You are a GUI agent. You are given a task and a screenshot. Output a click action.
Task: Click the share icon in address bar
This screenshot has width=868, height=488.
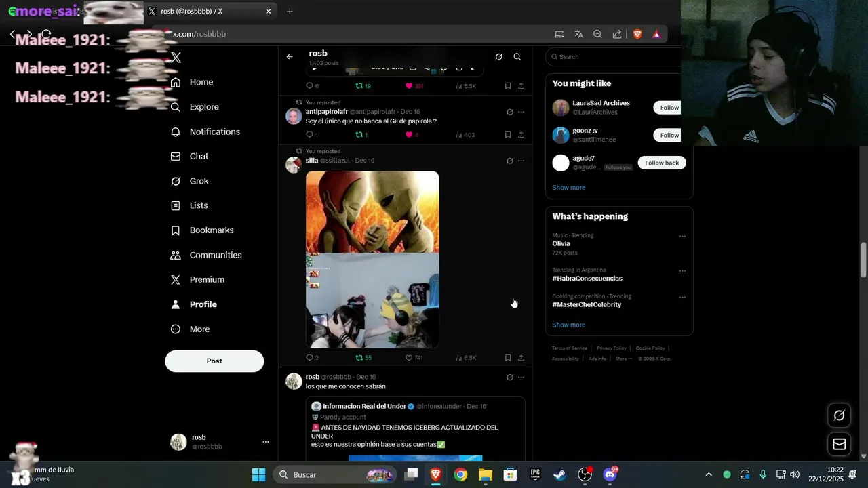click(x=617, y=34)
